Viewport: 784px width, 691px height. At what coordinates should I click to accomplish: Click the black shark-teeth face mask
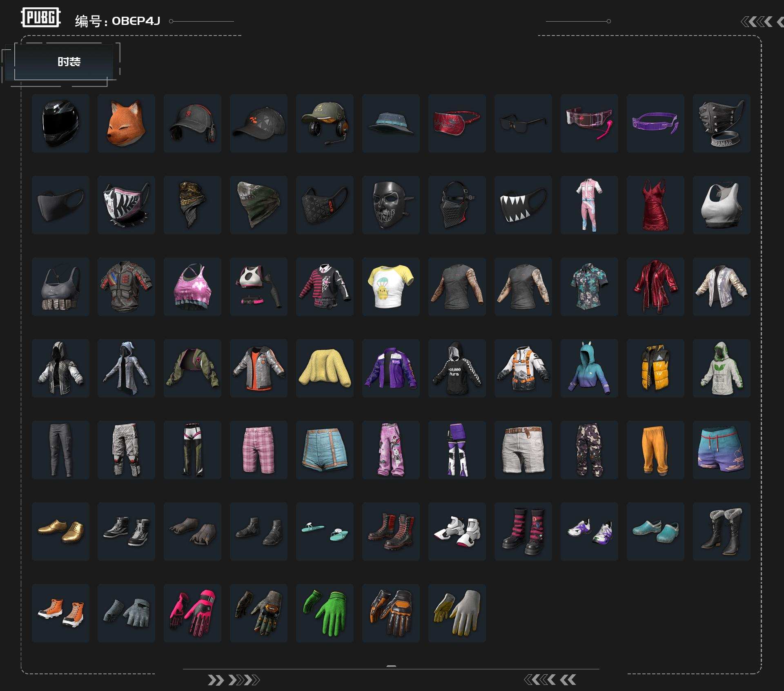tap(523, 205)
